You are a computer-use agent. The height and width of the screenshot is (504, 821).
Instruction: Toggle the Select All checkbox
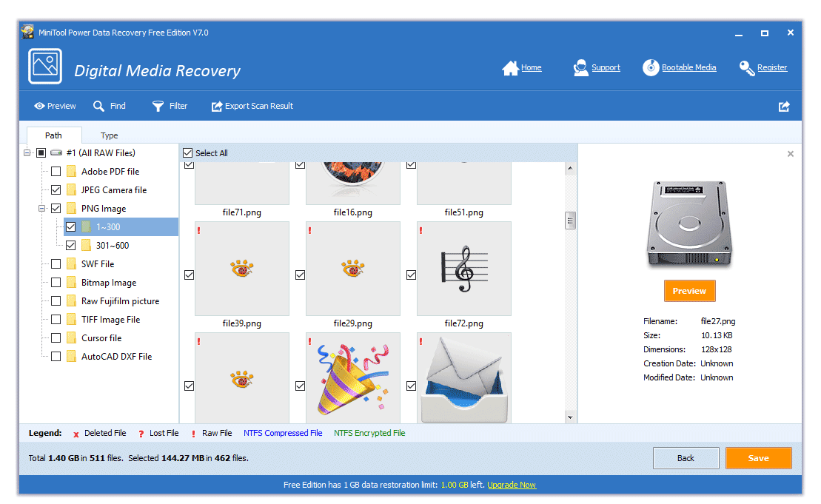point(188,153)
